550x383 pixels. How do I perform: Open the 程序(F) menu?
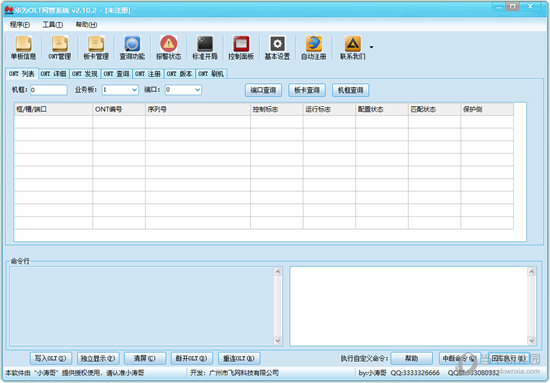pos(20,25)
